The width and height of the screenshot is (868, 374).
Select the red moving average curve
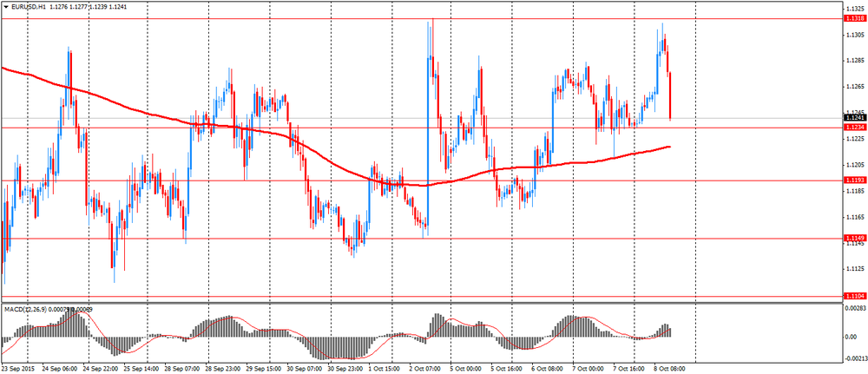point(332,161)
